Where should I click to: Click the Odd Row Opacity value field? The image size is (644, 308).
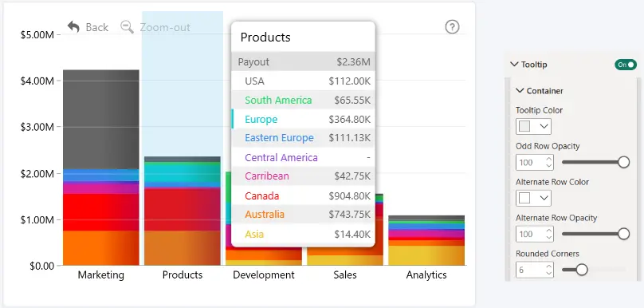pos(534,162)
